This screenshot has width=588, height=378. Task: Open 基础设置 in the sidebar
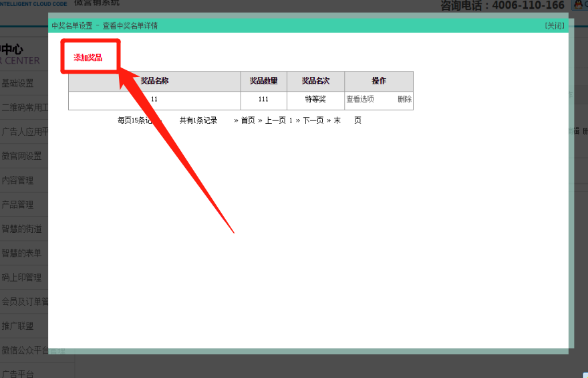pyautogui.click(x=18, y=84)
